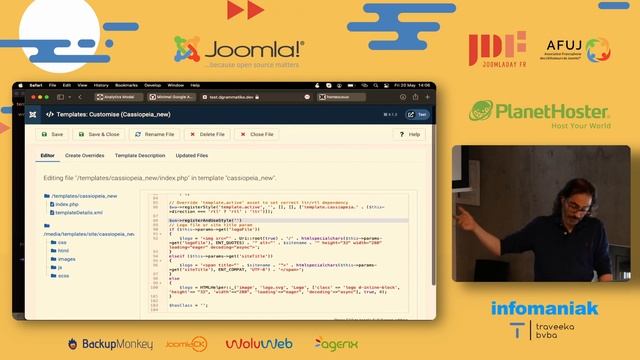
Task: Click the Delete File button
Action: [x=207, y=134]
